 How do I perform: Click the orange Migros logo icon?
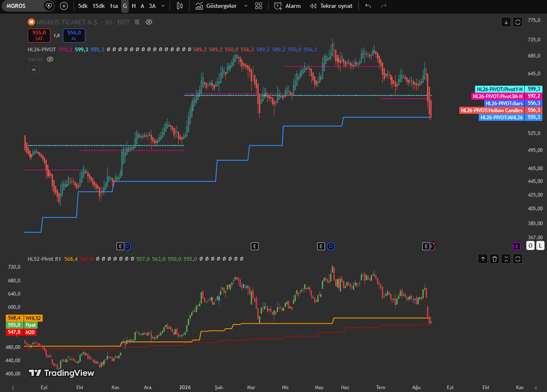pyautogui.click(x=31, y=22)
